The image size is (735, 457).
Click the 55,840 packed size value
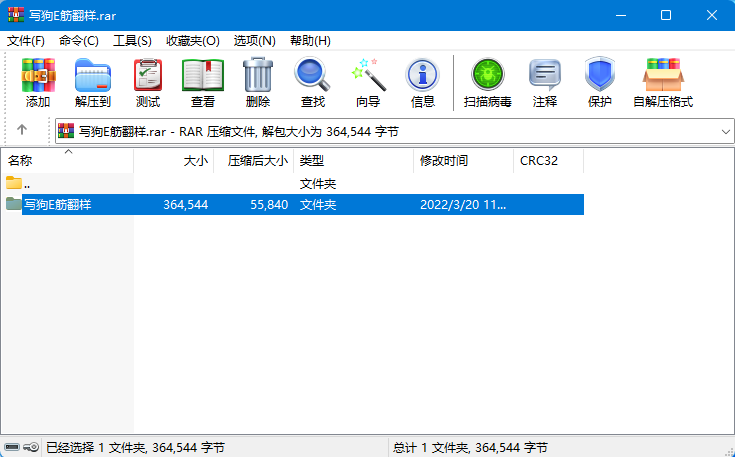[x=269, y=205]
